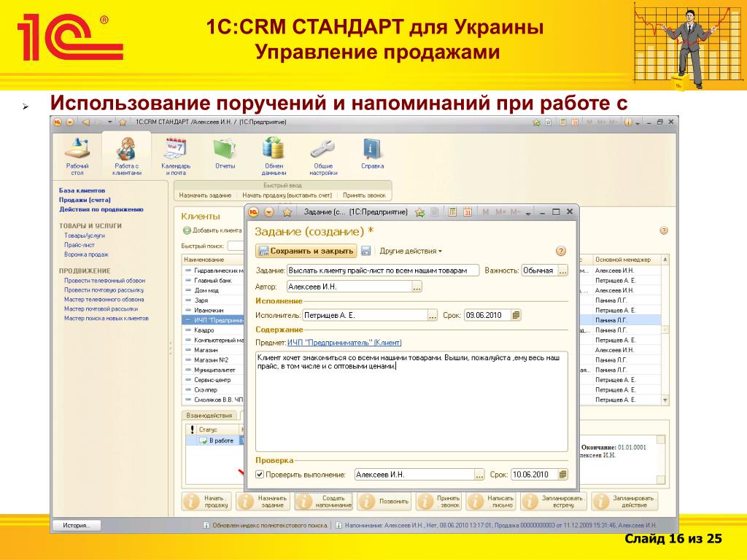Open the ИЧП "Предприниматель" (Клиент) link
This screenshot has width=747, height=560.
click(x=344, y=343)
